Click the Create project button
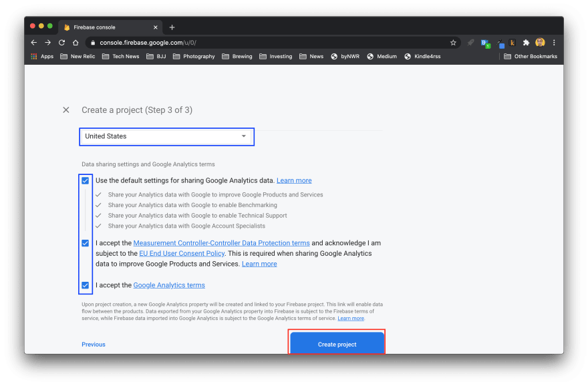 (337, 344)
